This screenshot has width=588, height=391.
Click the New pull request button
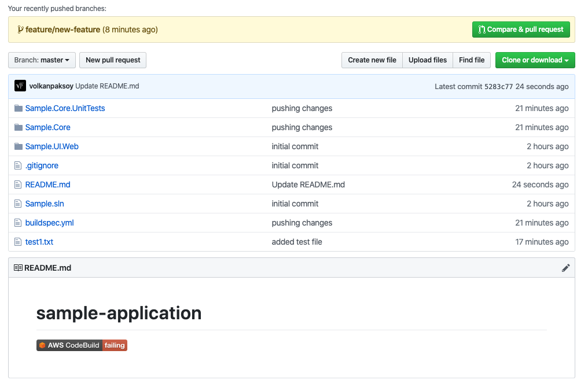pos(113,60)
